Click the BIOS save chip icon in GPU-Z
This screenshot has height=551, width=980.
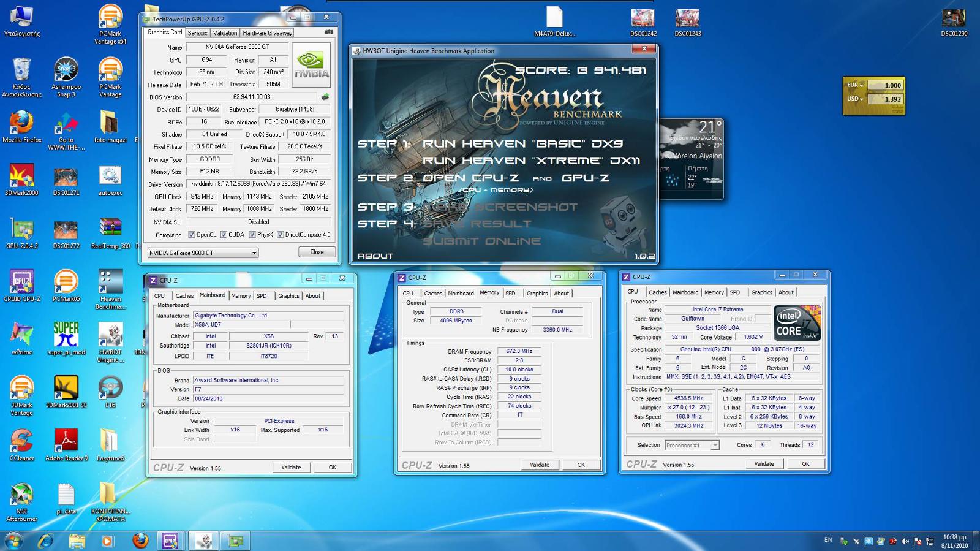(x=325, y=97)
